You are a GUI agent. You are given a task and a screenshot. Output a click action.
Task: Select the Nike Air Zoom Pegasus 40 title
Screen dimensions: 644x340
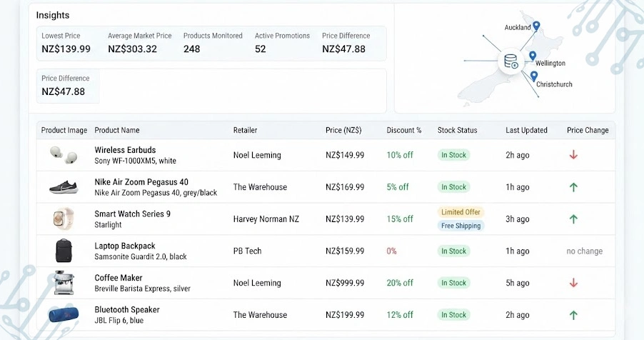click(141, 182)
